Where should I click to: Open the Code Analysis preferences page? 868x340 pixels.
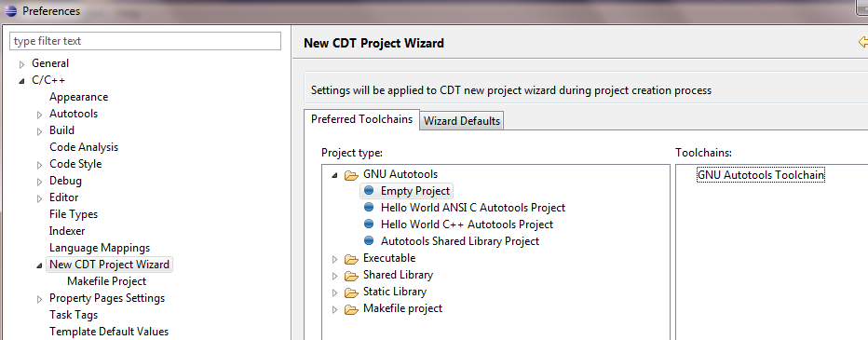click(x=84, y=147)
